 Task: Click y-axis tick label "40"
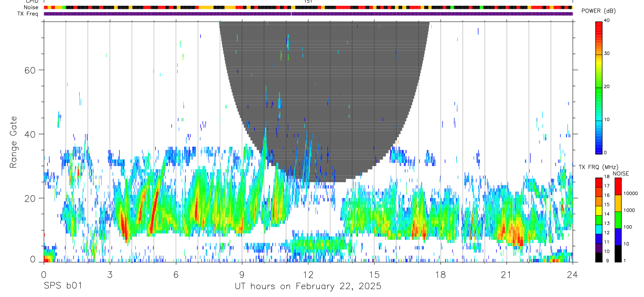pyautogui.click(x=30, y=134)
